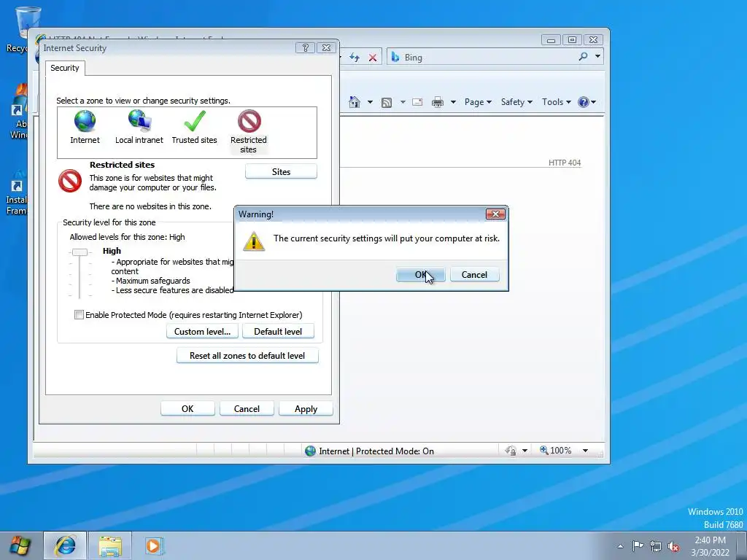Open Windows Explorer from taskbar
The height and width of the screenshot is (560, 747).
[110, 545]
